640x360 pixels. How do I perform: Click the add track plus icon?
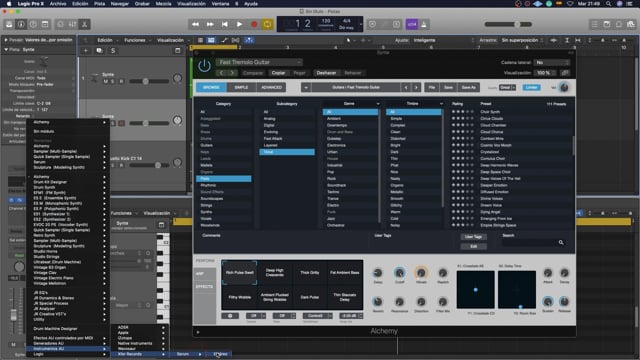(x=86, y=50)
